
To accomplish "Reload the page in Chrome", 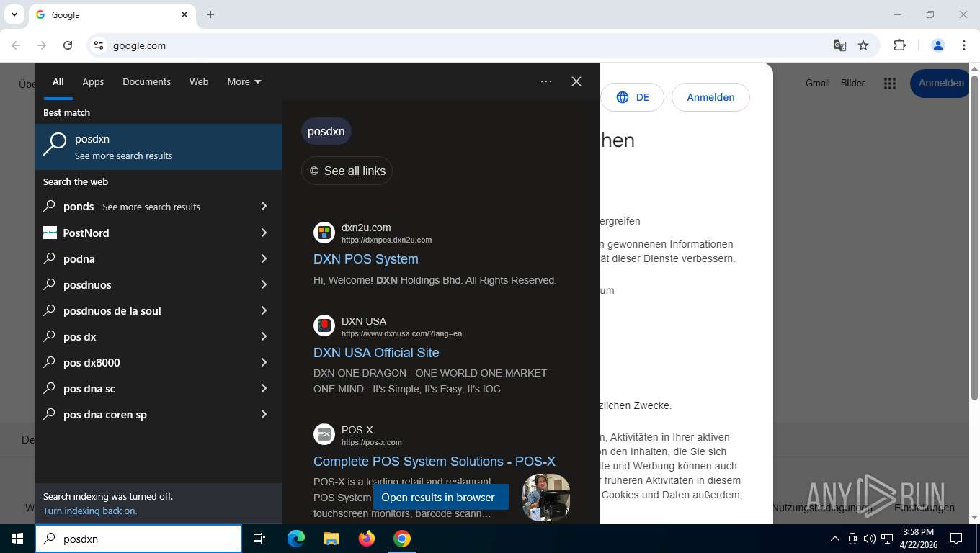I will [68, 45].
